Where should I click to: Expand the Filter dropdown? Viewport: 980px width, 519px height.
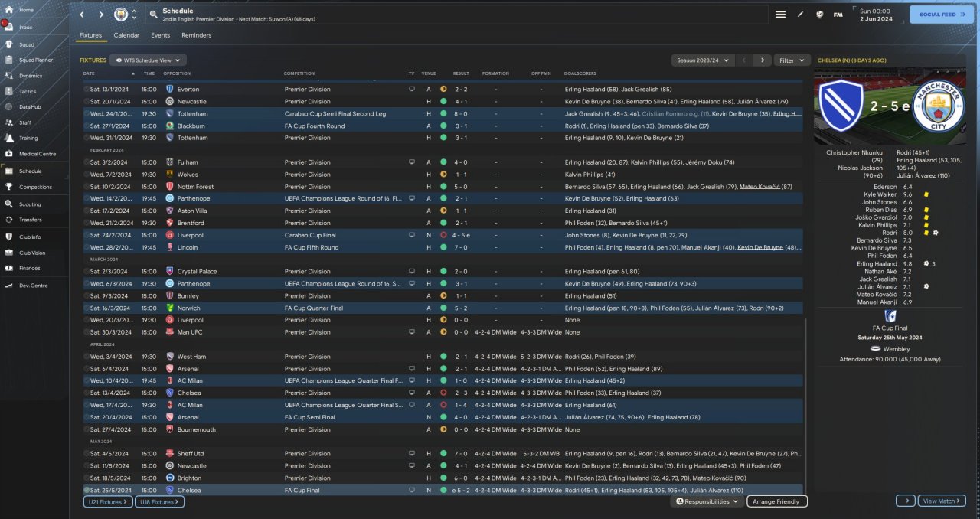pyautogui.click(x=792, y=60)
